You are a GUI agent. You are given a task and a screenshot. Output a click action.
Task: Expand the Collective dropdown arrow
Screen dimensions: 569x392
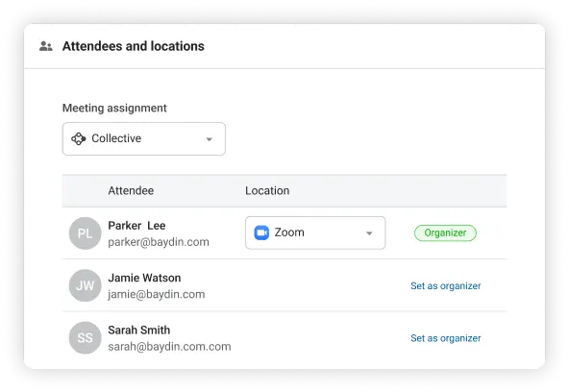tap(209, 139)
